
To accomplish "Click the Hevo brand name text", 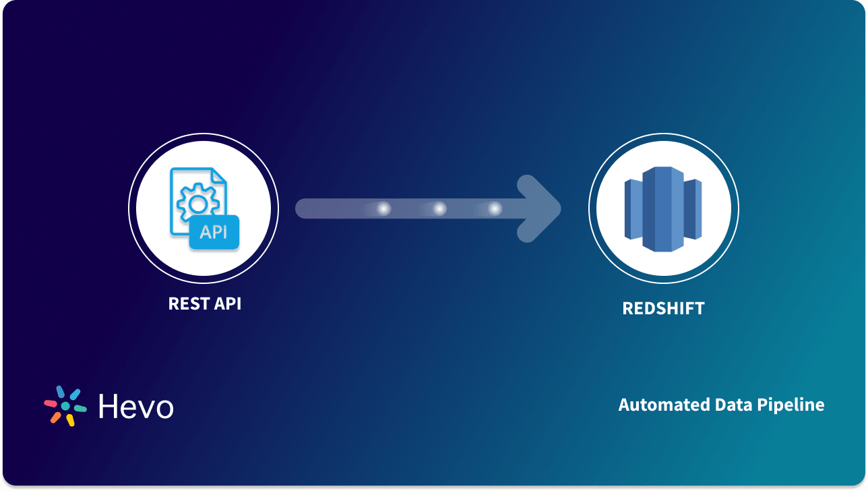I will pyautogui.click(x=136, y=406).
